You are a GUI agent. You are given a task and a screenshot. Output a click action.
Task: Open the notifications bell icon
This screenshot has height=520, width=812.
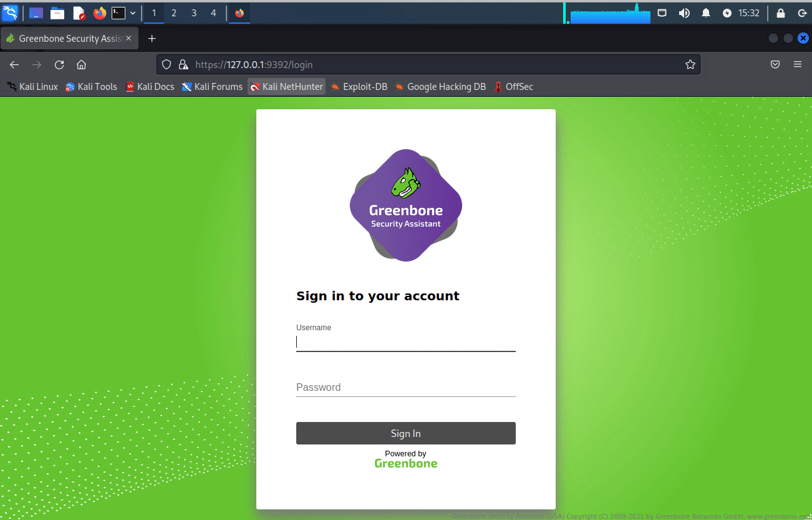(x=706, y=13)
